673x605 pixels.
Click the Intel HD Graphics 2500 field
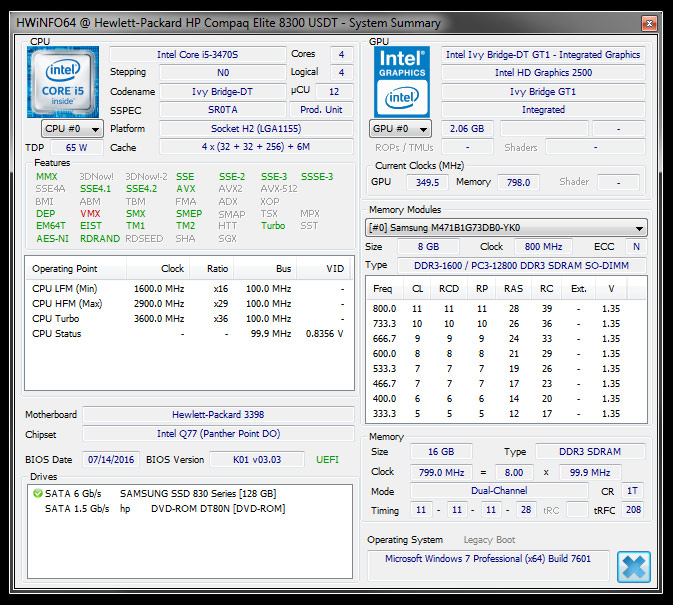[543, 73]
